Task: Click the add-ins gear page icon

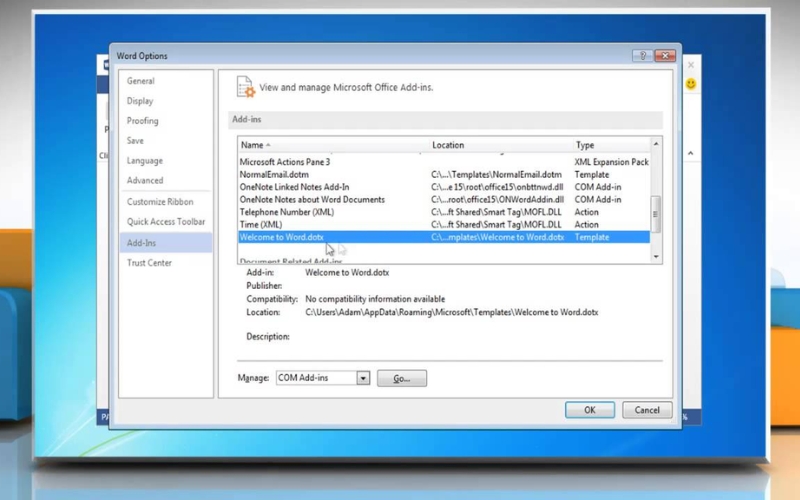Action: (245, 87)
